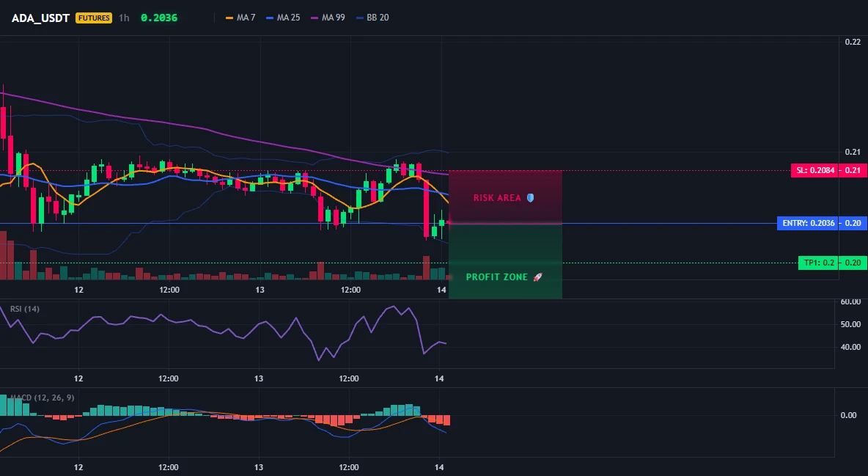Screen dimensions: 868x476
Task: Click date 13 on the price chart axis
Action: click(x=260, y=290)
